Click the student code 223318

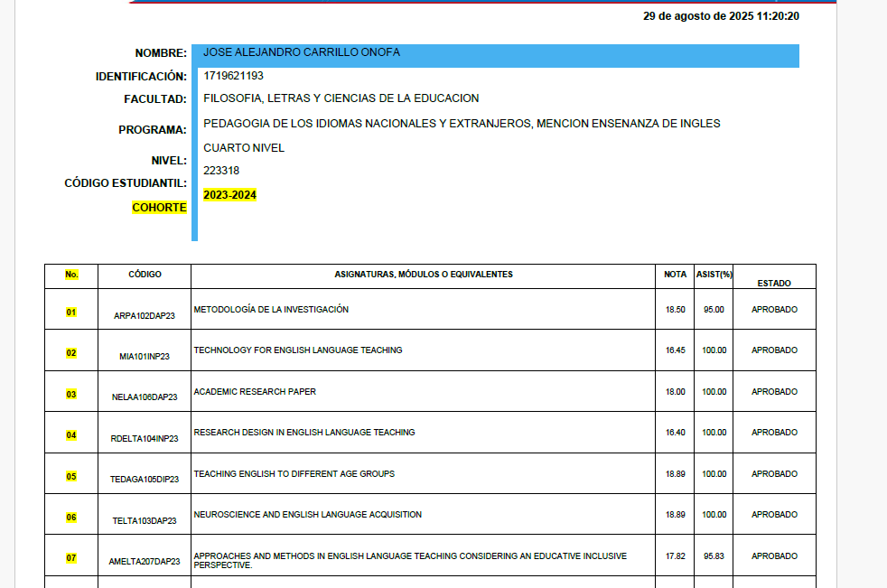point(221,171)
